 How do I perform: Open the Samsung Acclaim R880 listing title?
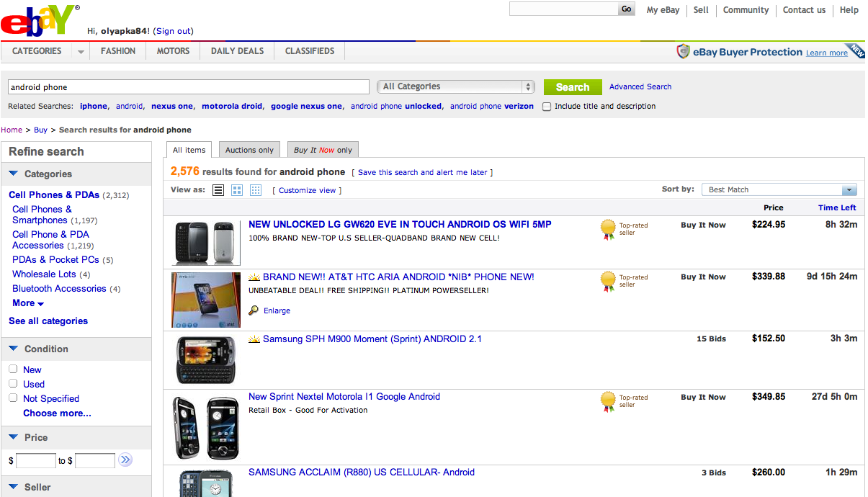pyautogui.click(x=362, y=473)
